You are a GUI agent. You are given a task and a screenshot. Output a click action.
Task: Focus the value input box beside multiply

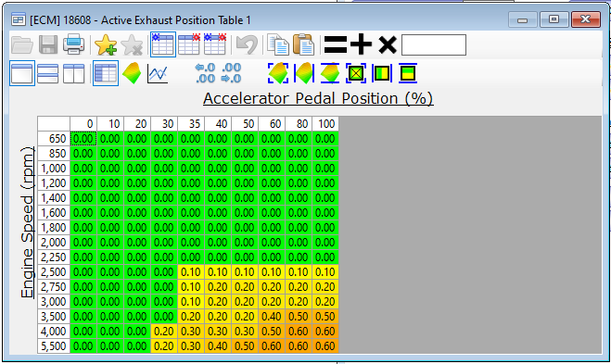point(434,44)
